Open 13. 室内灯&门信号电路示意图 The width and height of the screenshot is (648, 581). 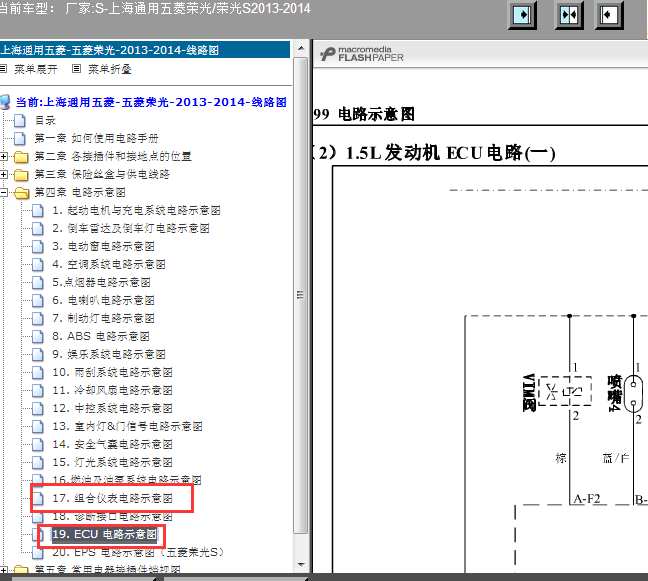tap(128, 426)
